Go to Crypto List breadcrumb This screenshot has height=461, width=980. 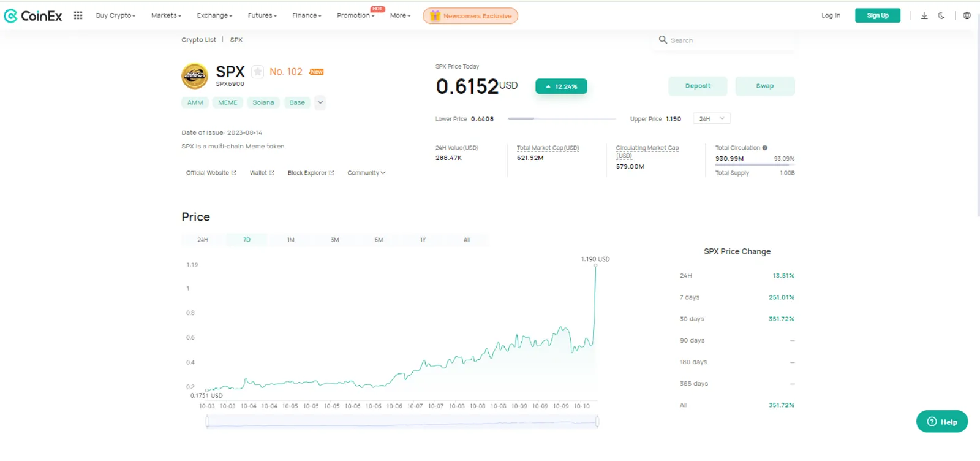[x=198, y=40]
